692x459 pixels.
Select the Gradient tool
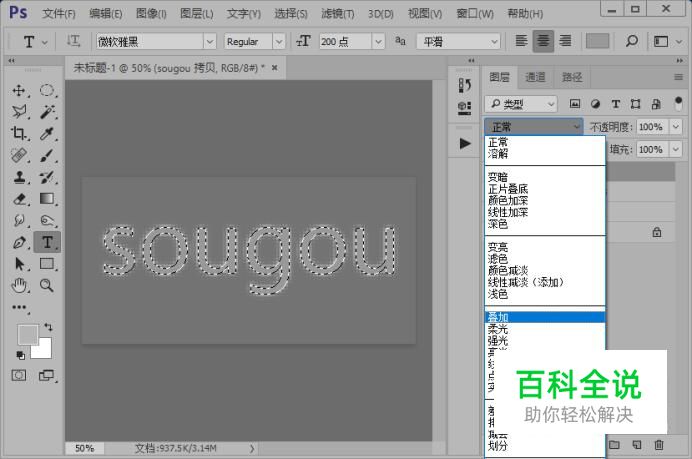pyautogui.click(x=47, y=199)
